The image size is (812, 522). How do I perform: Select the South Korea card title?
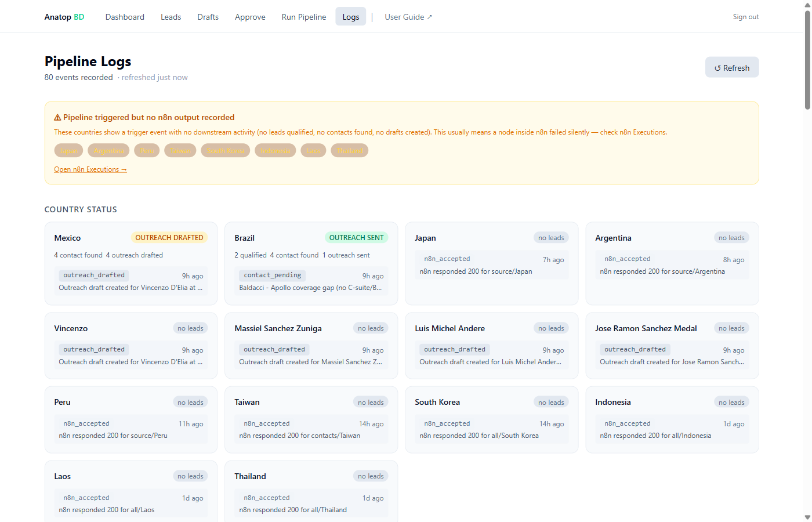click(437, 402)
